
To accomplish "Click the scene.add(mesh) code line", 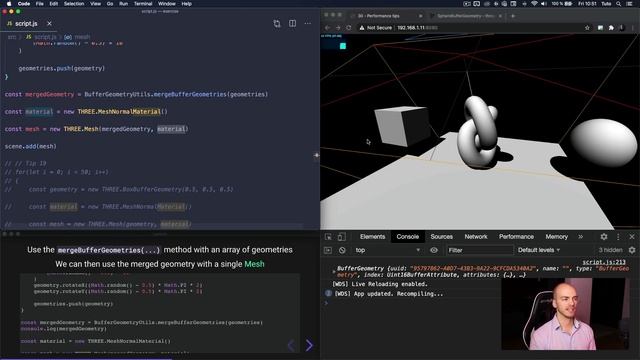I will pyautogui.click(x=31, y=146).
